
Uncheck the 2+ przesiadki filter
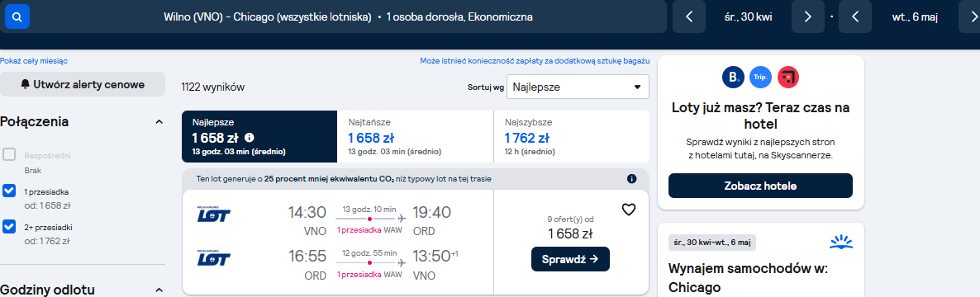[x=9, y=227]
